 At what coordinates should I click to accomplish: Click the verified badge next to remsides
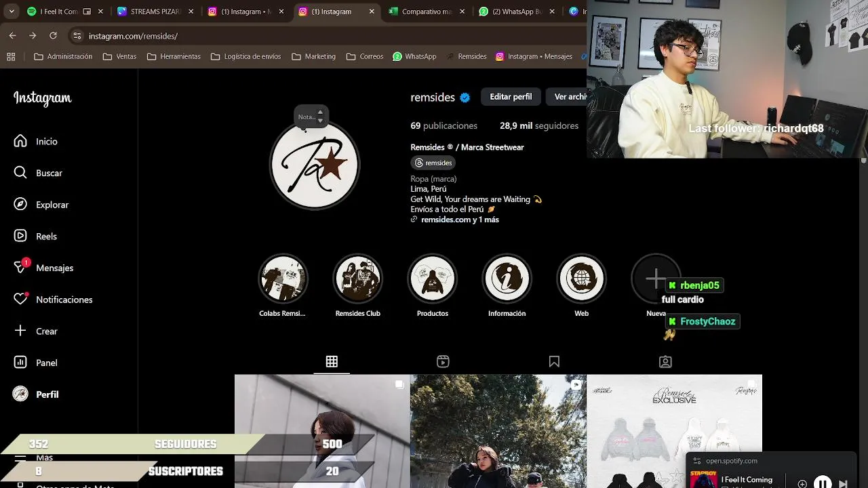click(465, 98)
